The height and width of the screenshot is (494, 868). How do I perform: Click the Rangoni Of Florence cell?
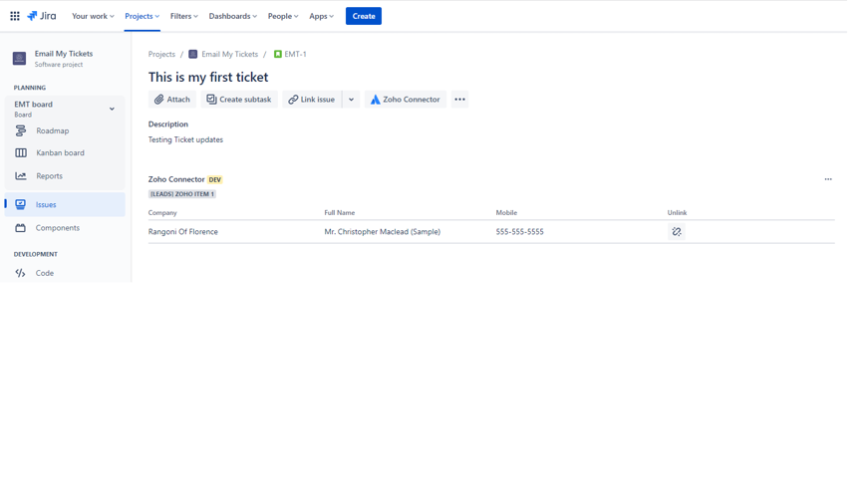coord(183,232)
